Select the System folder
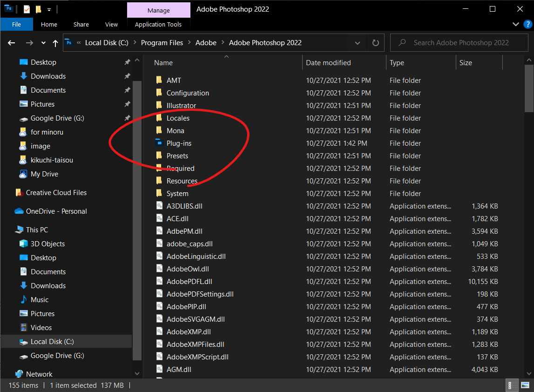Image resolution: width=534 pixels, height=392 pixels. [177, 194]
